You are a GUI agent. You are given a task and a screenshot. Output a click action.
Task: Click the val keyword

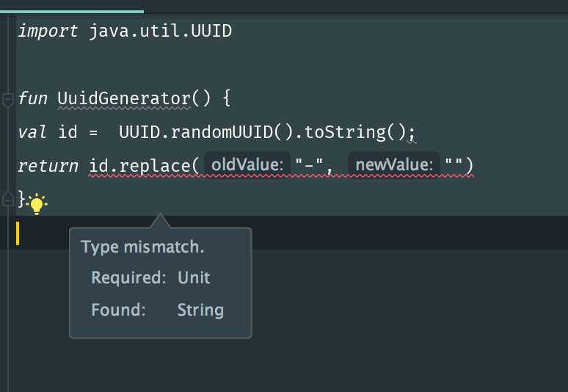(x=32, y=132)
